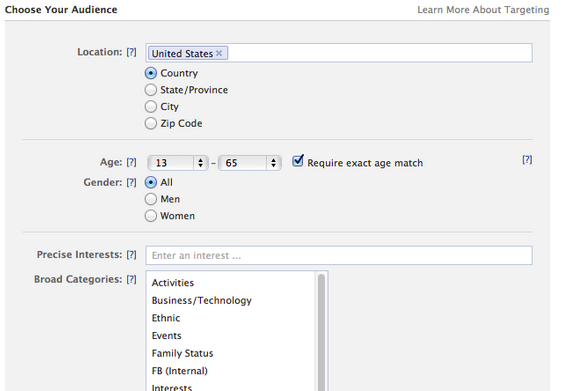Open the minimum age dropdown showing 13
Image resolution: width=565 pixels, height=391 pixels.
[x=178, y=163]
